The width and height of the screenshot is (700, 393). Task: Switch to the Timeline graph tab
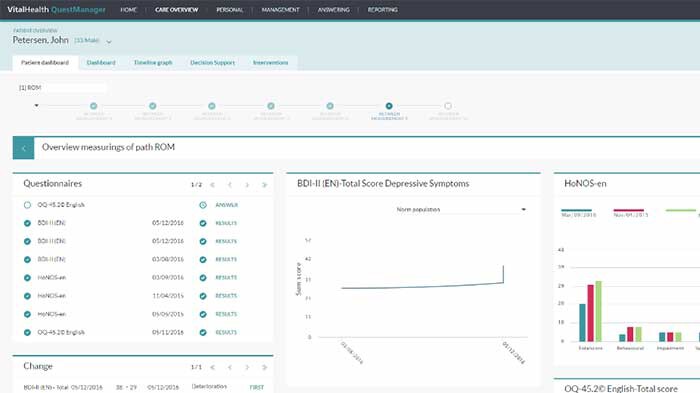[x=153, y=63]
